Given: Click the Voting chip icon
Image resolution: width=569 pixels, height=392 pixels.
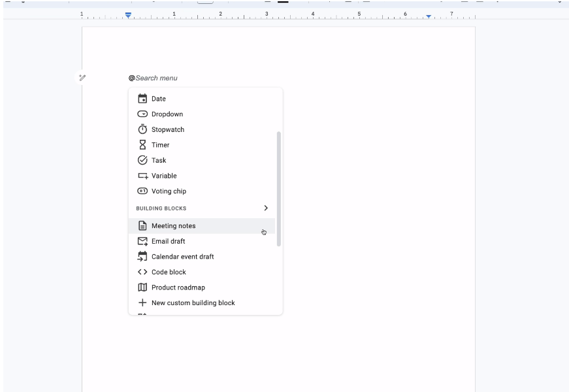Looking at the screenshot, I should click(x=142, y=191).
